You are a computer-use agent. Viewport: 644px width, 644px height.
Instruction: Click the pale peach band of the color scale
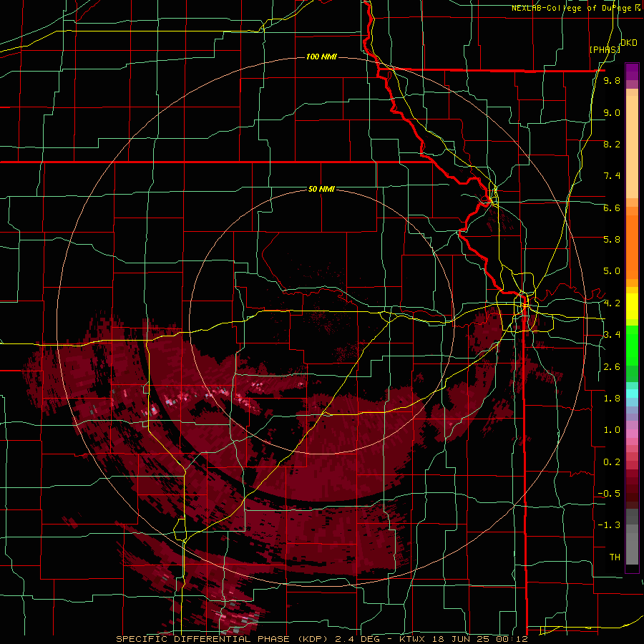(632, 148)
